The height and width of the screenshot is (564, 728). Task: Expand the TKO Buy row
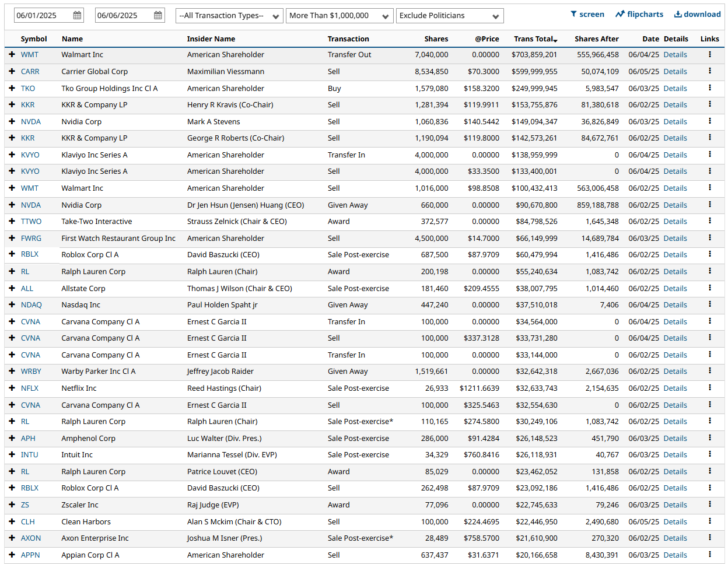(x=12, y=88)
